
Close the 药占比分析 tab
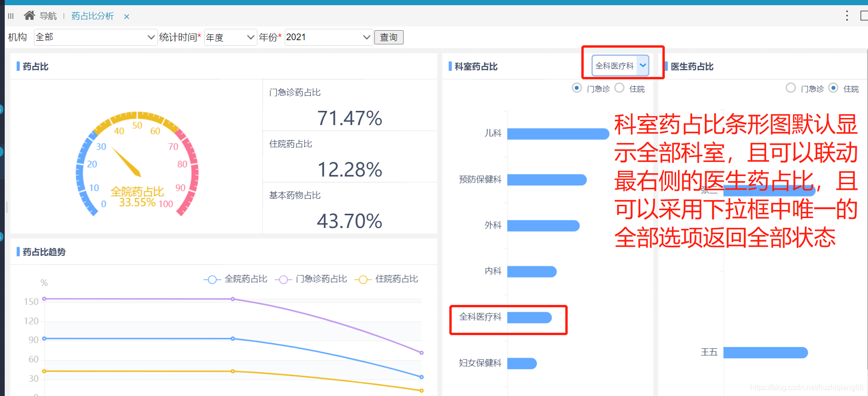126,17
